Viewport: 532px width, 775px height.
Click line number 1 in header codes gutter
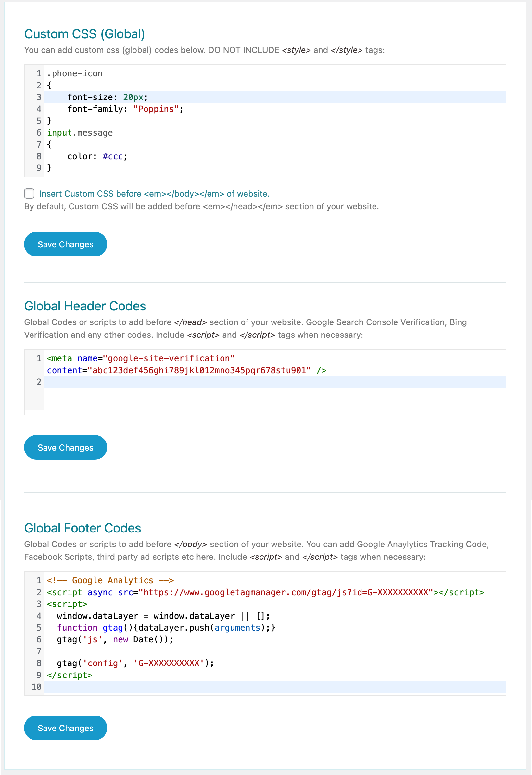coord(39,358)
